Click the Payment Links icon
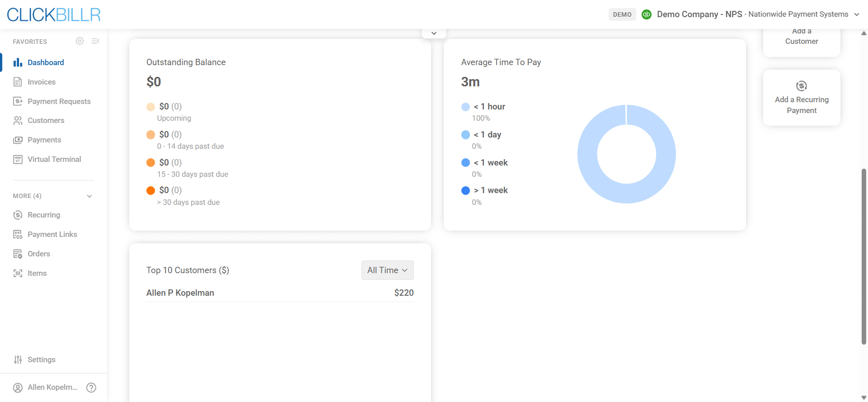 click(18, 235)
